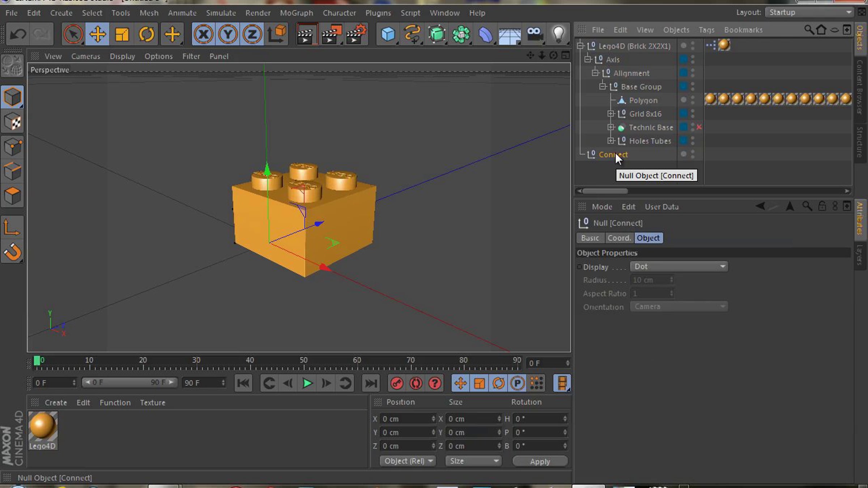Collapse the Axis null hierarchy
This screenshot has height=488, width=868.
click(588, 59)
